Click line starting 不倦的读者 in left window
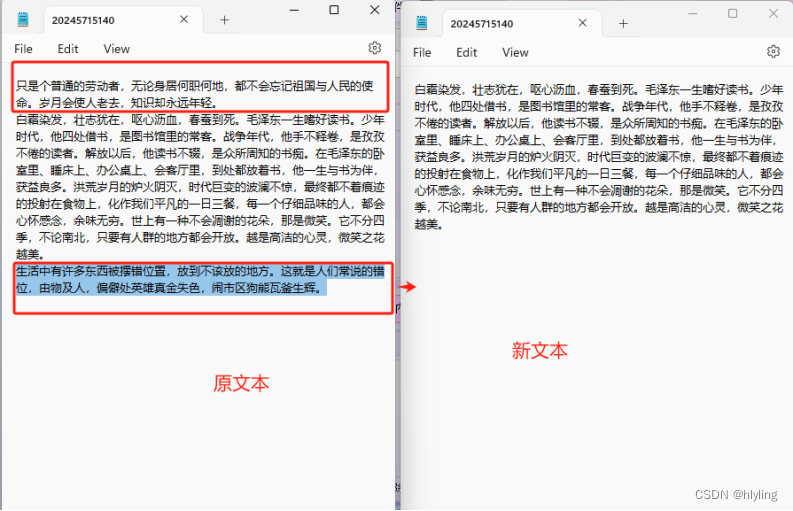 click(x=200, y=153)
